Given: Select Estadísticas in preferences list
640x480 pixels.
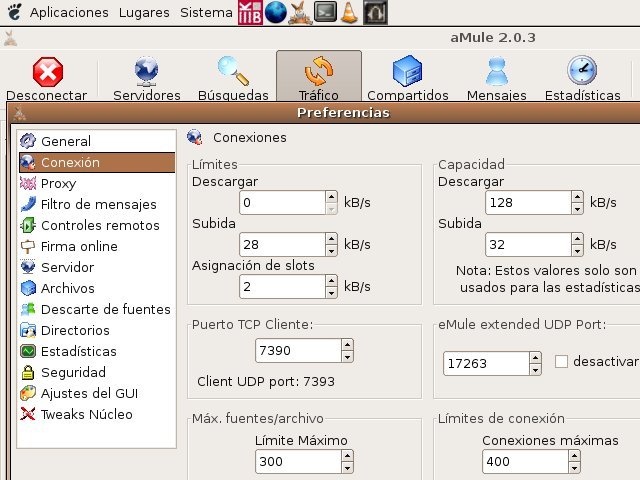Looking at the screenshot, I should pyautogui.click(x=97, y=351).
